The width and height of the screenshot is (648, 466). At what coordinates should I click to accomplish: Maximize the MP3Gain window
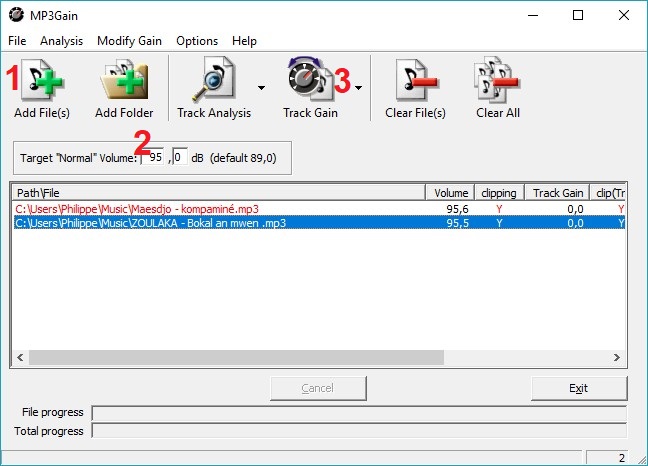pyautogui.click(x=578, y=15)
